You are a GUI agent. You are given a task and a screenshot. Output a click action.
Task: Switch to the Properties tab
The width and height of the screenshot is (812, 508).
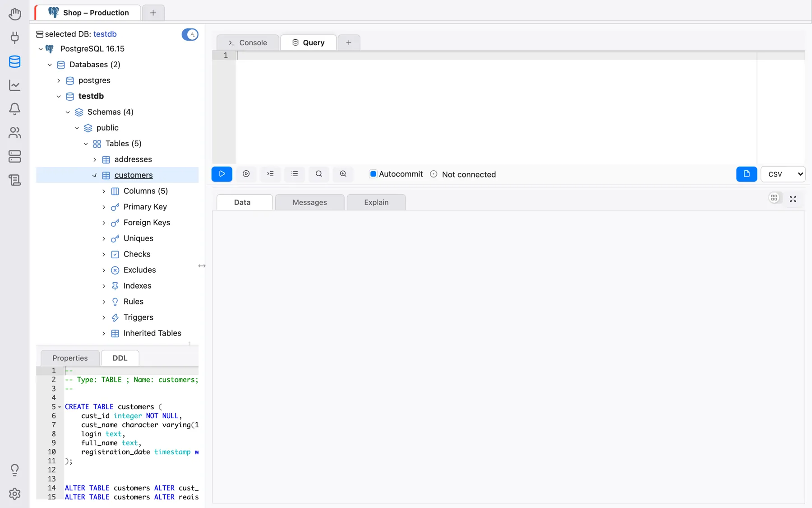(x=70, y=358)
